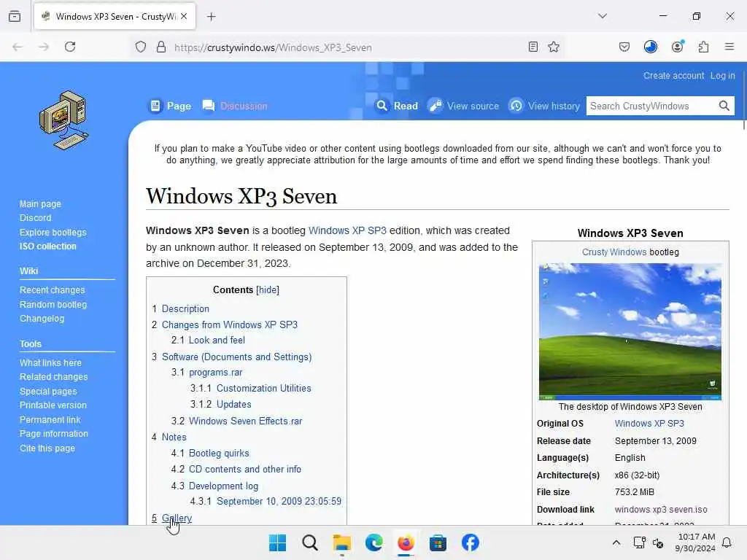Open Permanent link in Tools
The height and width of the screenshot is (560, 747).
tap(50, 419)
